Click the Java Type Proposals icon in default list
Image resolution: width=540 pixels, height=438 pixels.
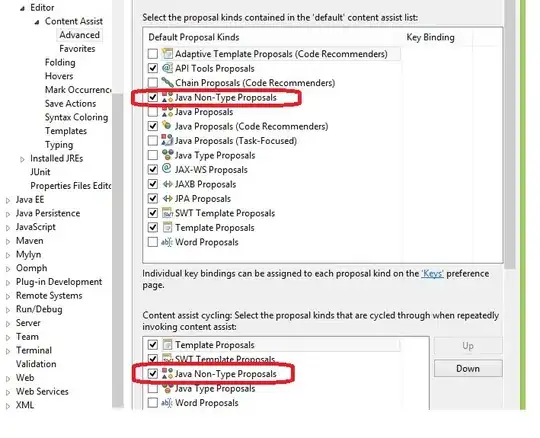pos(167,155)
